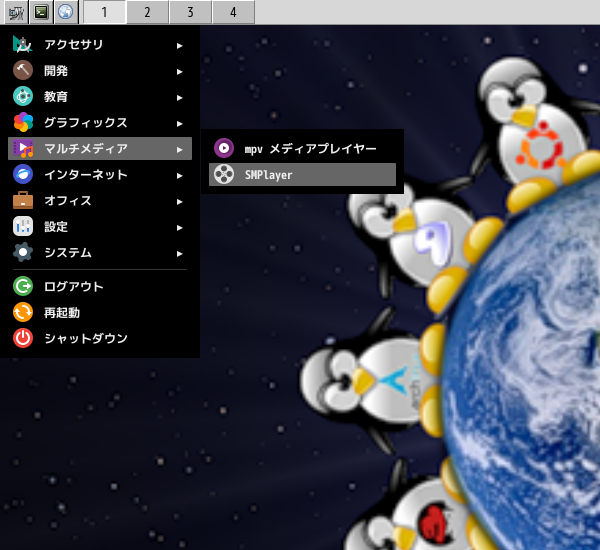The width and height of the screenshot is (600, 550).
Task: Click the red シャットダウン power icon
Action: 23,338
